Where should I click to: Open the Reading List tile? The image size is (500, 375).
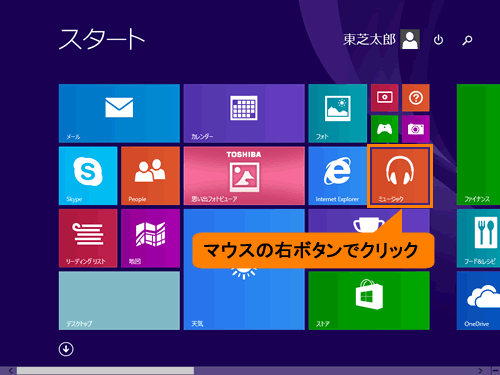(88, 238)
